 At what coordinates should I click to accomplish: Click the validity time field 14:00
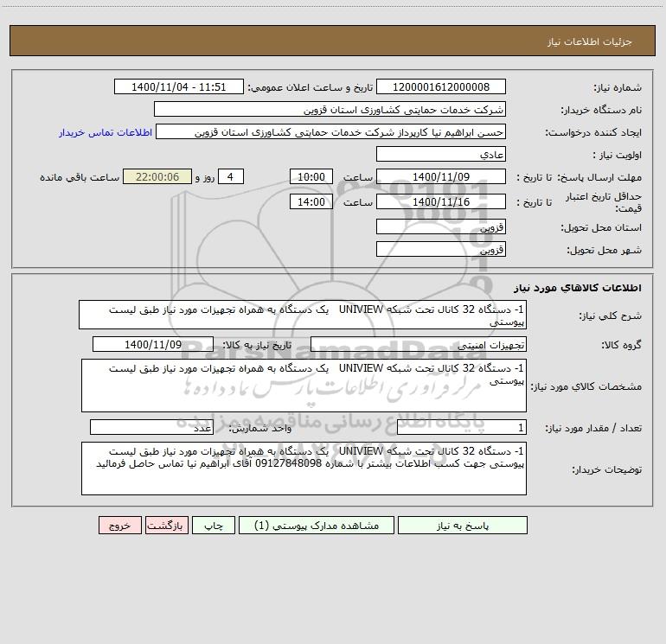[311, 201]
